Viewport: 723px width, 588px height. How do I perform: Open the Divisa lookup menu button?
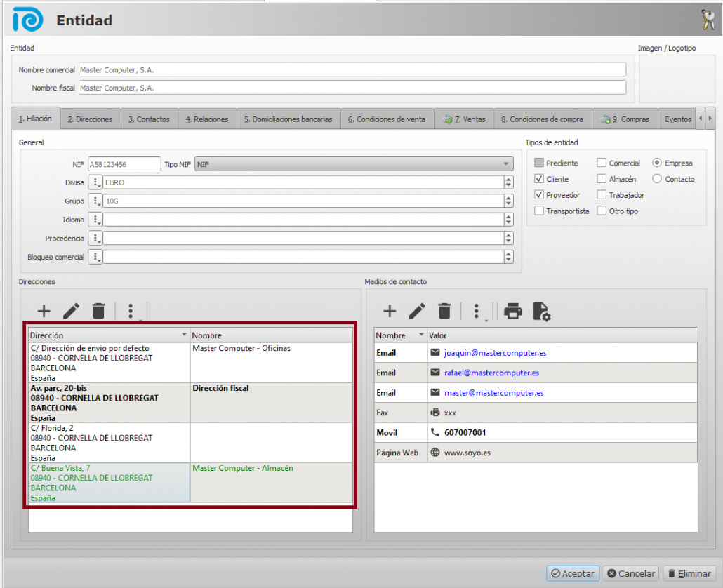pos(96,182)
